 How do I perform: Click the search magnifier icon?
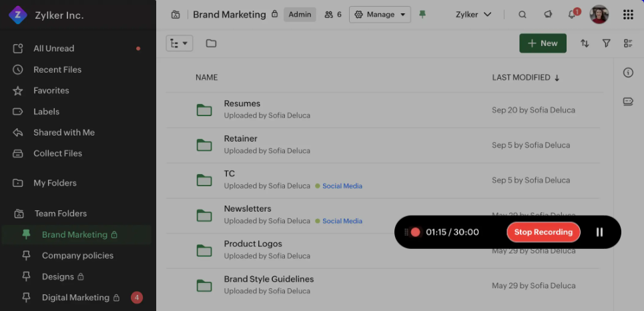coord(523,15)
